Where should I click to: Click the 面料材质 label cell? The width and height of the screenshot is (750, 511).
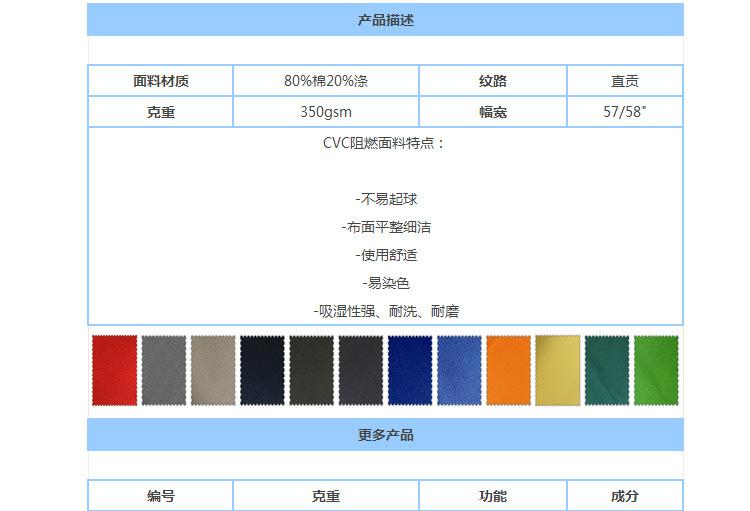point(161,81)
